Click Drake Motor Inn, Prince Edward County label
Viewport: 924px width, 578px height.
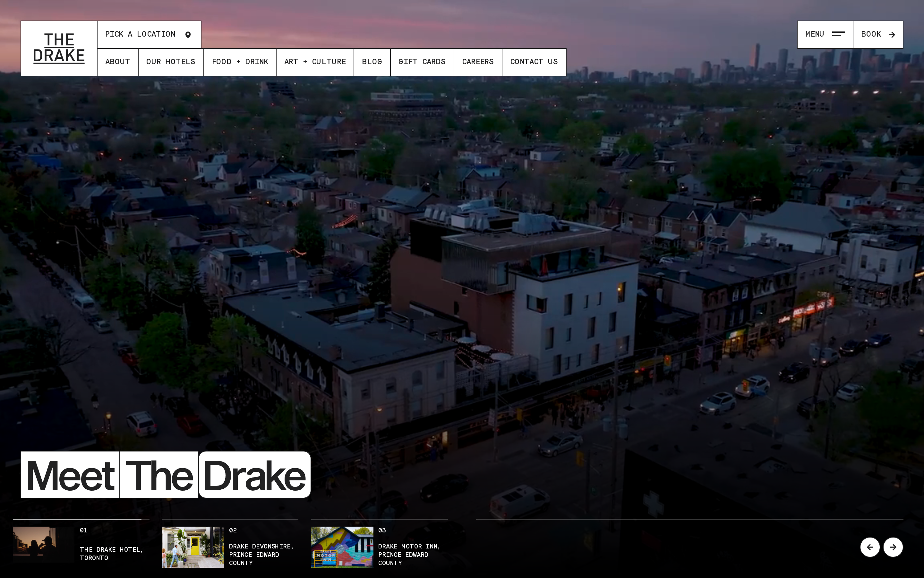click(409, 555)
